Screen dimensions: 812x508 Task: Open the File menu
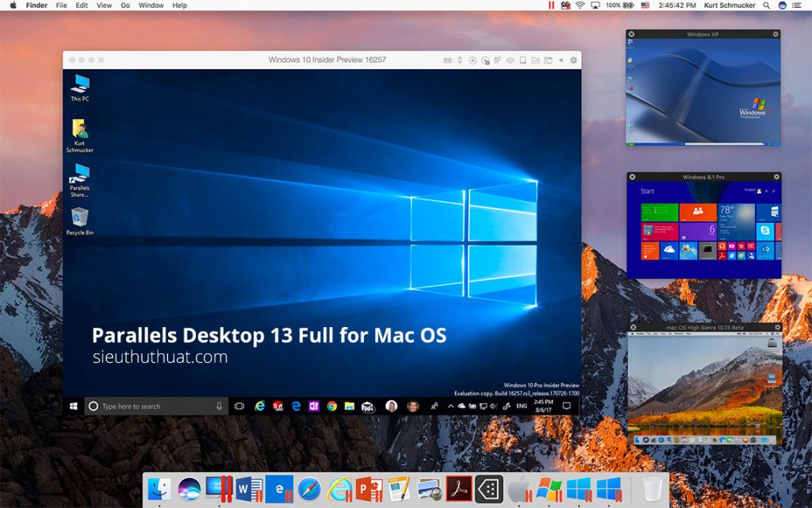point(62,6)
